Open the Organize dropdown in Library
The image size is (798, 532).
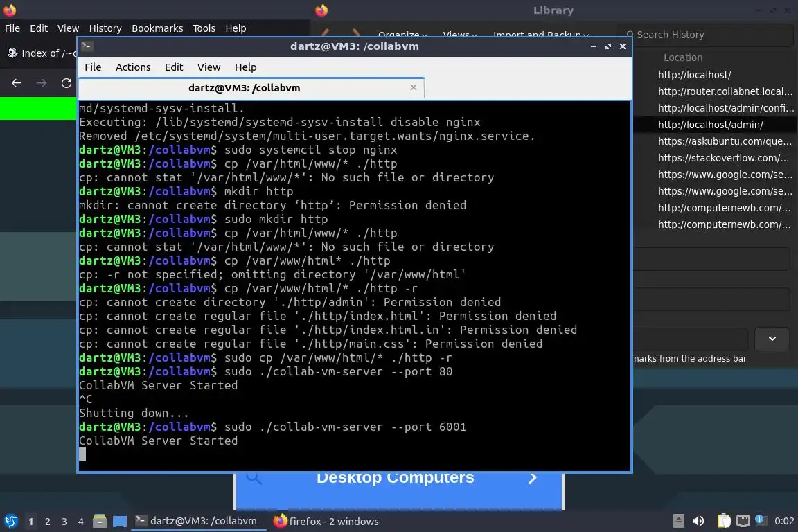tap(402, 35)
